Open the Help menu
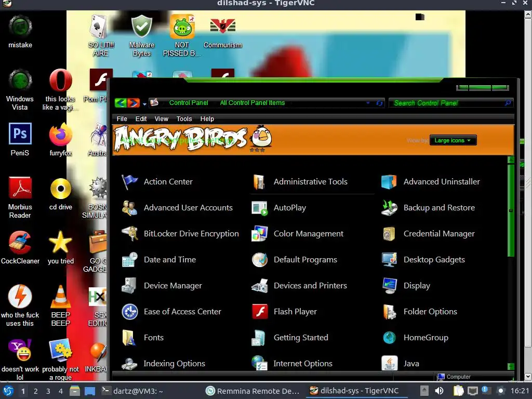 207,119
